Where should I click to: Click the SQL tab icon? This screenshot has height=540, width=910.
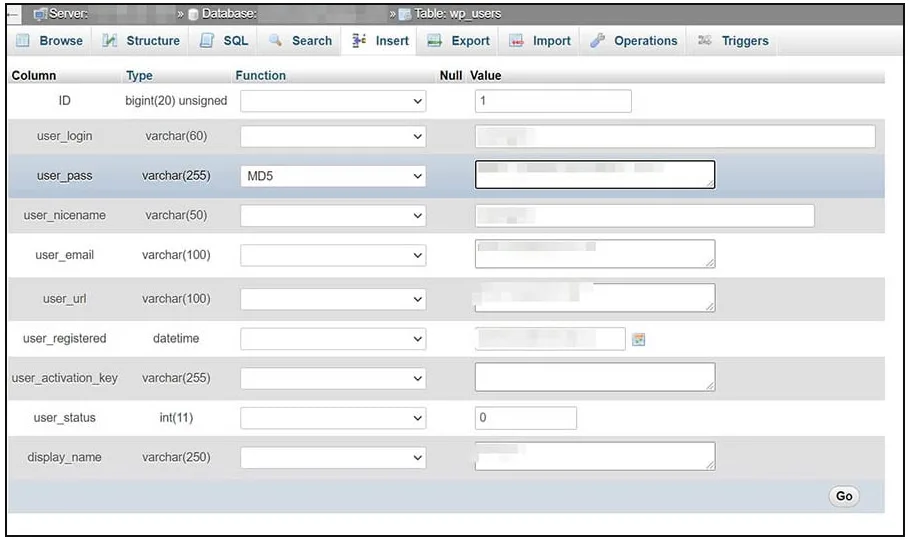point(207,41)
